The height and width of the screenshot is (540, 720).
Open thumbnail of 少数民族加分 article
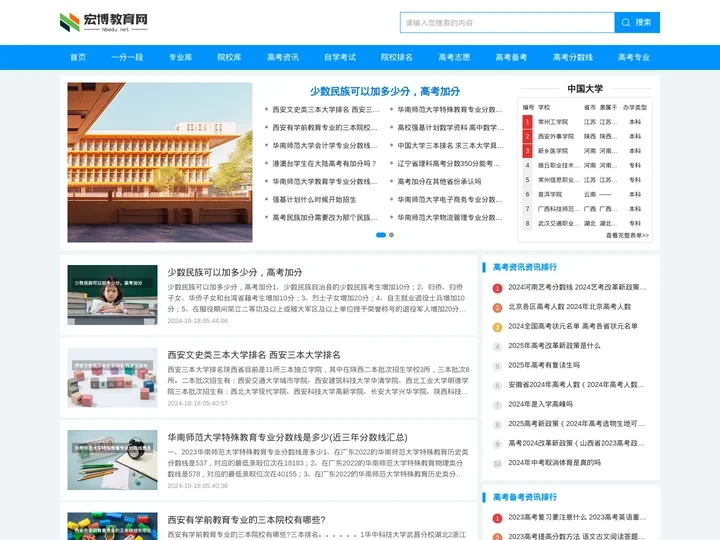pos(112,295)
